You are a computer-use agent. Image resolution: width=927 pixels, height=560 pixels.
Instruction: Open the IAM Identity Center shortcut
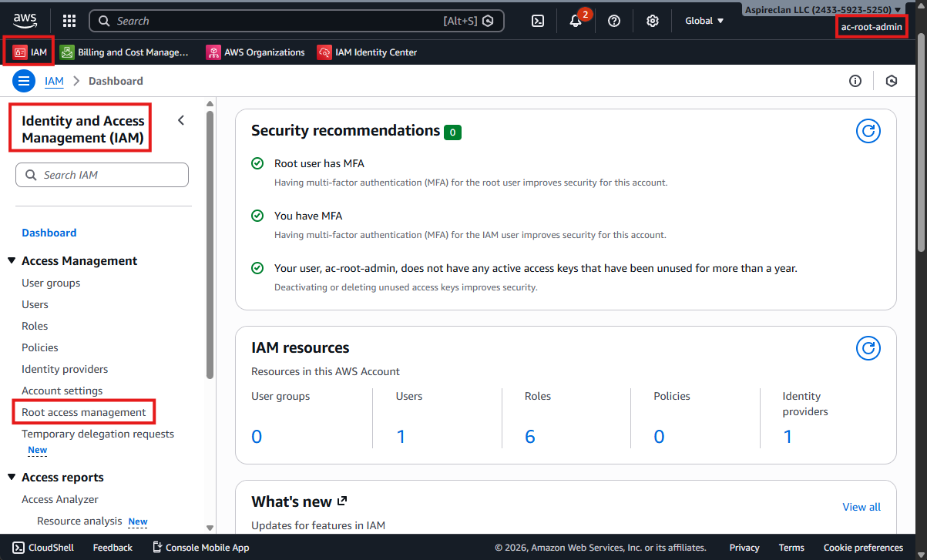[367, 52]
